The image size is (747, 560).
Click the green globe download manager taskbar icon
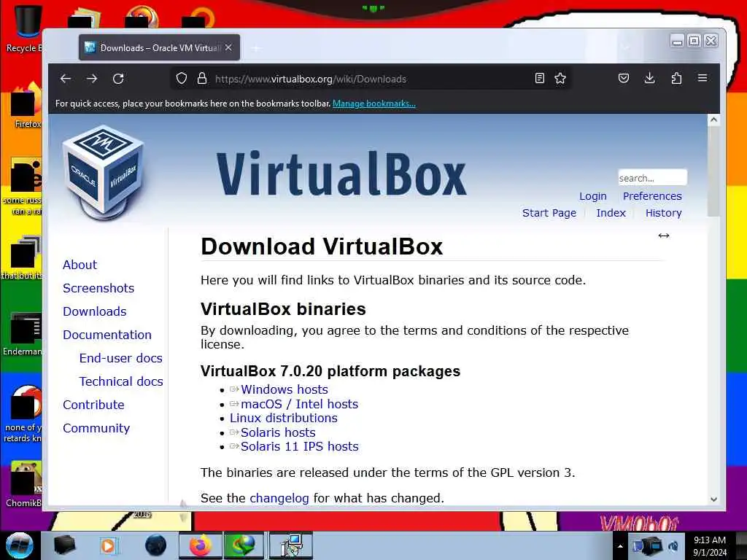[243, 545]
